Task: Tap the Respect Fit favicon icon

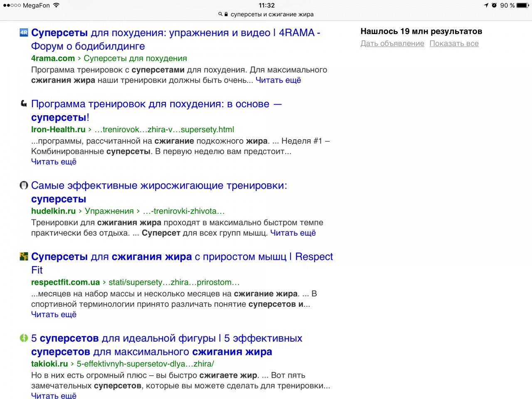Action: [24, 256]
